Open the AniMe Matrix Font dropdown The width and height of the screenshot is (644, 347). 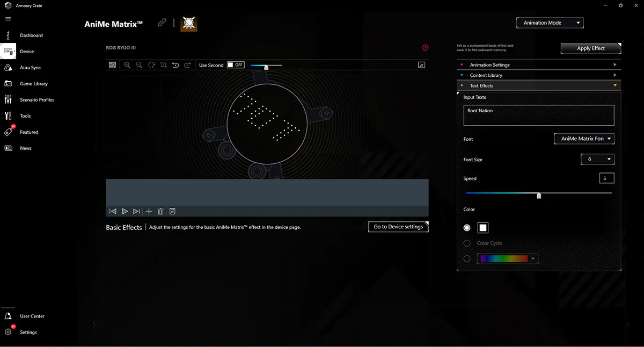click(584, 139)
